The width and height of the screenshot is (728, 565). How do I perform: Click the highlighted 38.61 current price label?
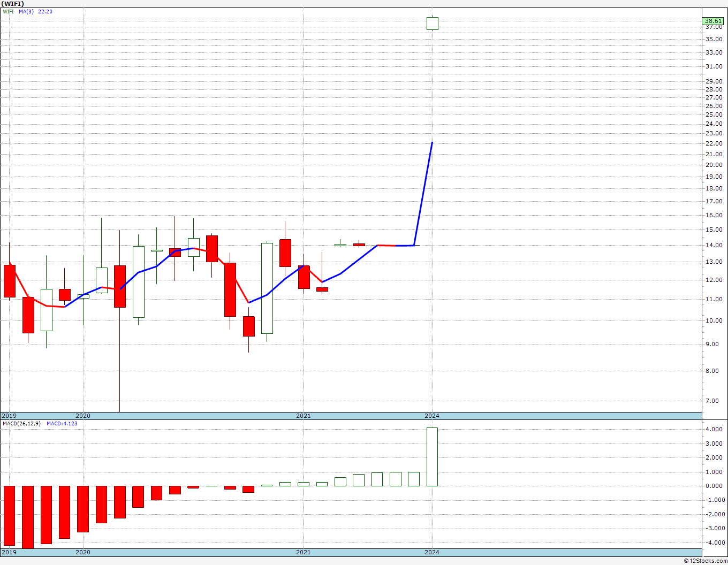coord(714,21)
